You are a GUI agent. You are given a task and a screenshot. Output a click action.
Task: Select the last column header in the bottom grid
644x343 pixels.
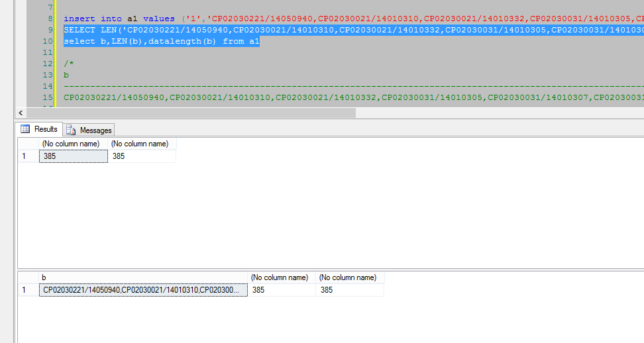coord(349,277)
